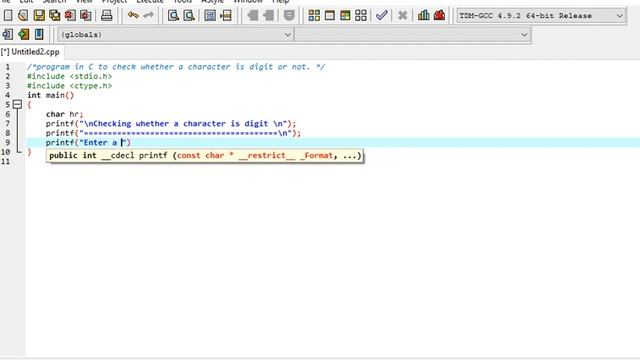Open an existing file
The width and height of the screenshot is (640, 360).
tap(23, 16)
